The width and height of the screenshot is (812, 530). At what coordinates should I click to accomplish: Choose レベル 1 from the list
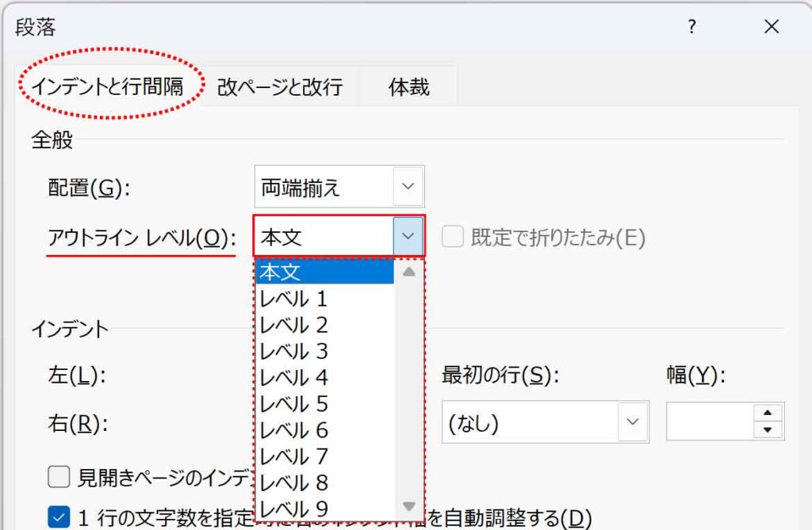324,299
